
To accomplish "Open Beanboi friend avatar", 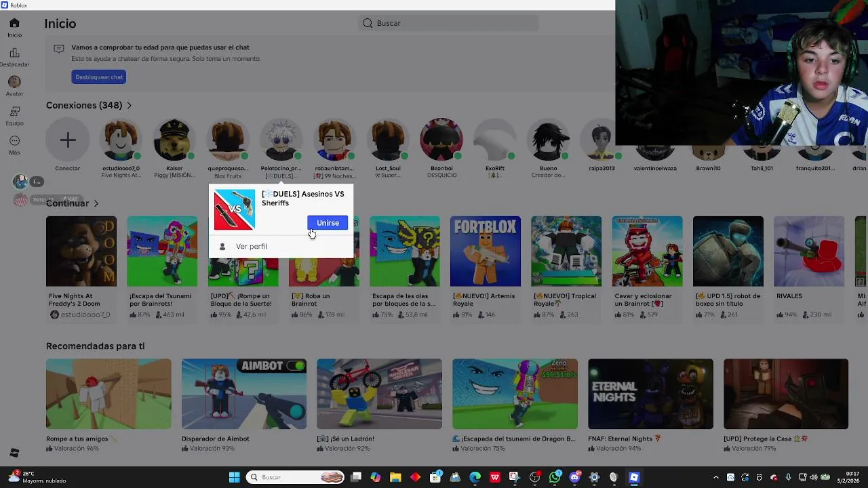I will 441,140.
